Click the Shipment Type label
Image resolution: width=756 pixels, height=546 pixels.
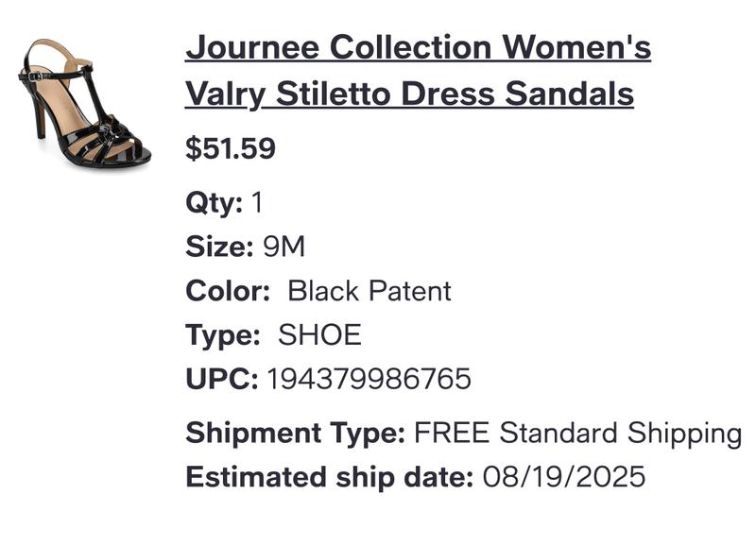click(295, 434)
